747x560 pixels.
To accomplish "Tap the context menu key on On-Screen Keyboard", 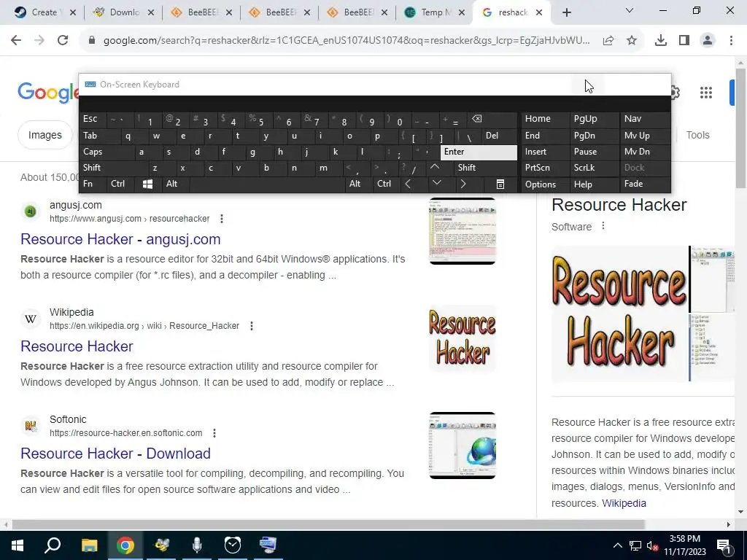I will [x=500, y=184].
